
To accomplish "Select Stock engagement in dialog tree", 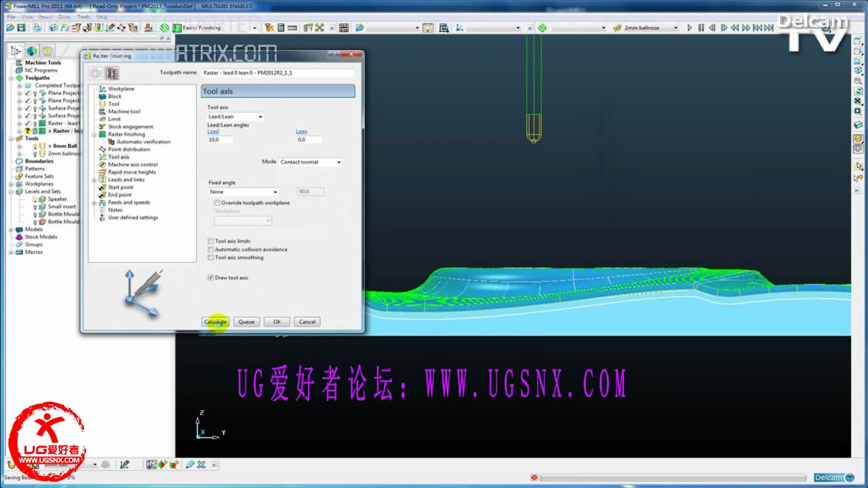I will 130,127.
